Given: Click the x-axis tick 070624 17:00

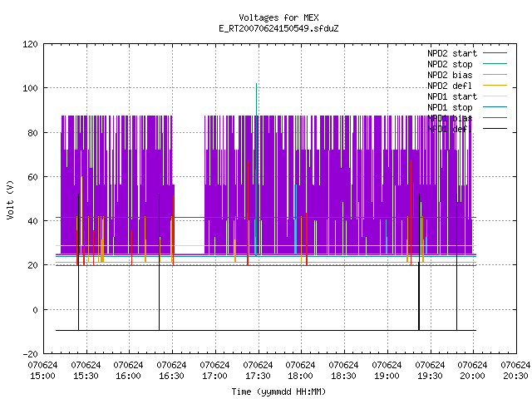Looking at the screenshot, I should click(214, 371).
